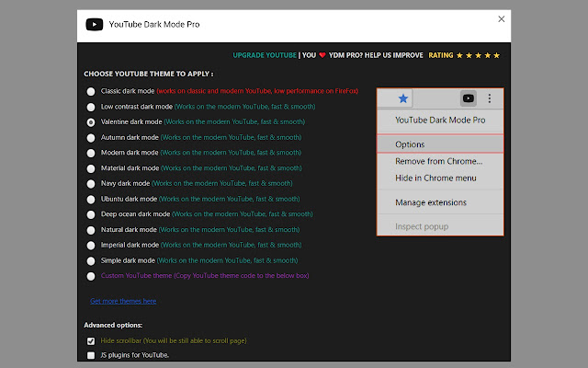Choose Custom YouTube theme option
The width and height of the screenshot is (588, 368).
(91, 276)
